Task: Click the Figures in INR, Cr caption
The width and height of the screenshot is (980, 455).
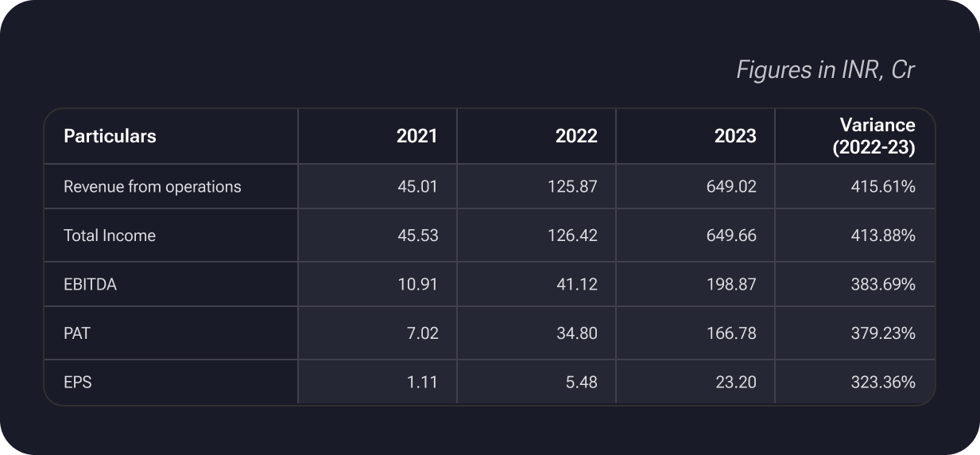Action: [x=826, y=70]
